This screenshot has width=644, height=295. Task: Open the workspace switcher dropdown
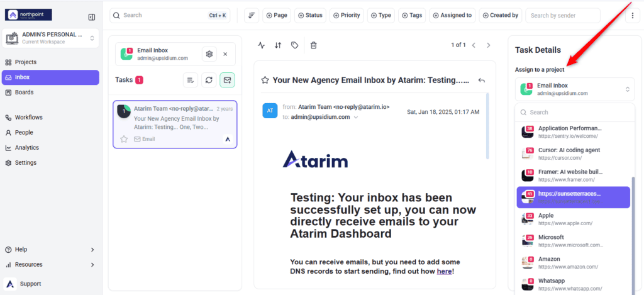pos(50,38)
